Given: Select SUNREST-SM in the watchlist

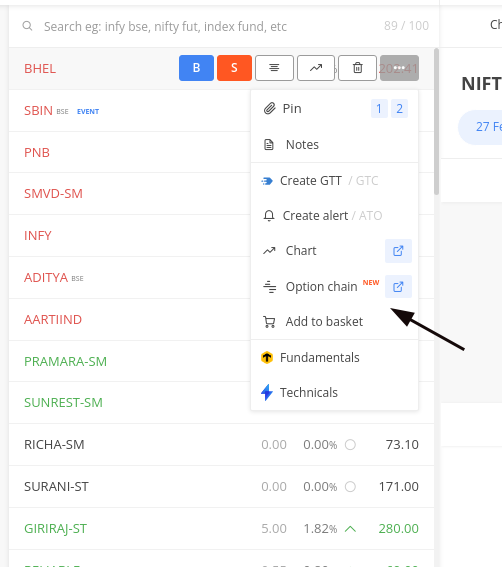Looking at the screenshot, I should [63, 402].
